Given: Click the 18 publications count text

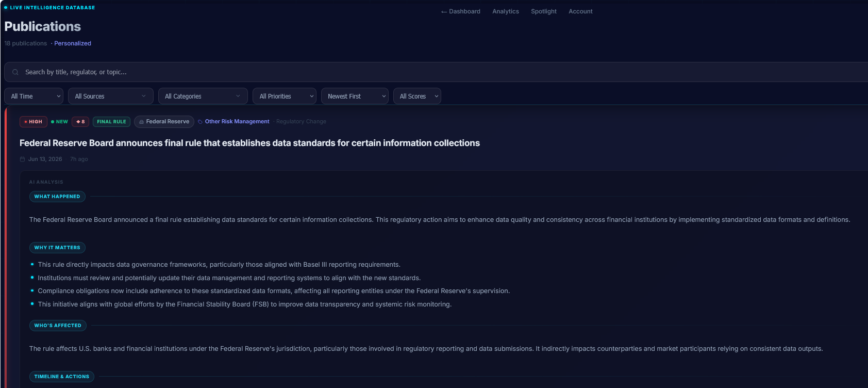Looking at the screenshot, I should pos(26,43).
